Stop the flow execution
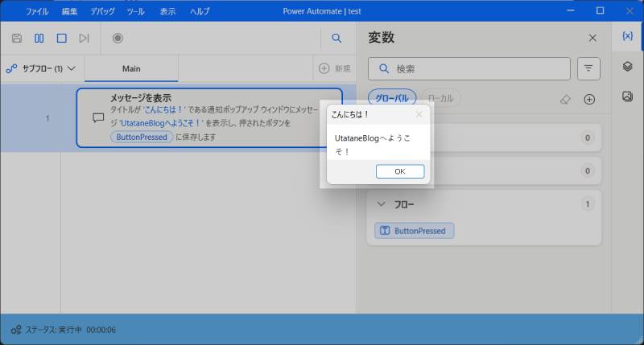644x345 pixels. 62,38
